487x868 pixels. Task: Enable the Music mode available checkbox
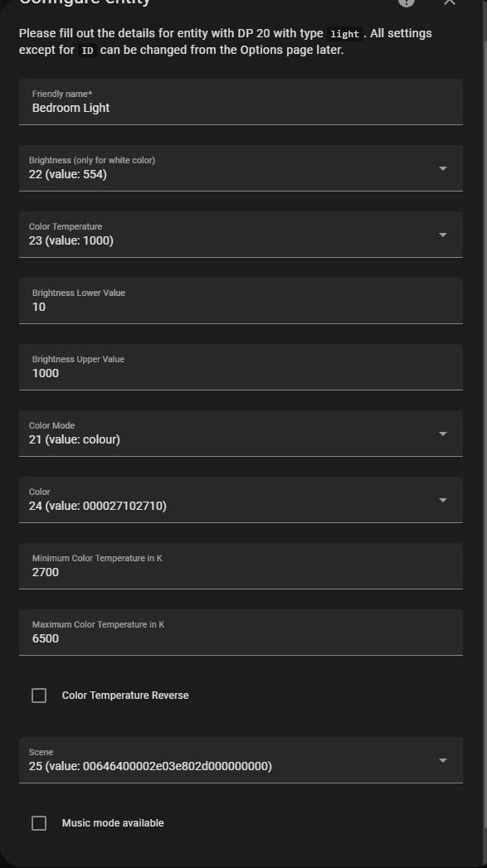[38, 822]
